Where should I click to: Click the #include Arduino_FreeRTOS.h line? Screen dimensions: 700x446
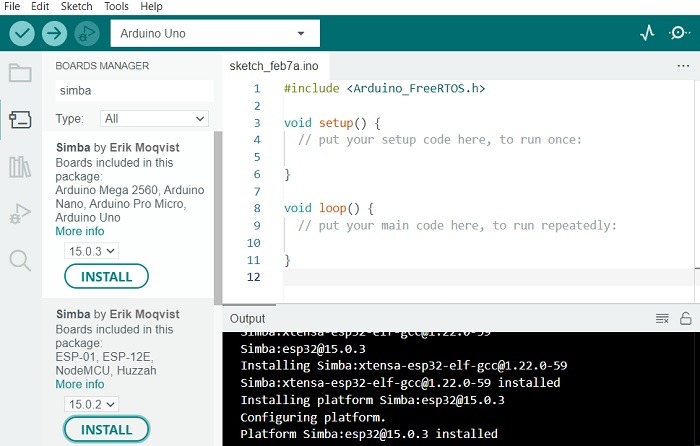click(x=384, y=88)
